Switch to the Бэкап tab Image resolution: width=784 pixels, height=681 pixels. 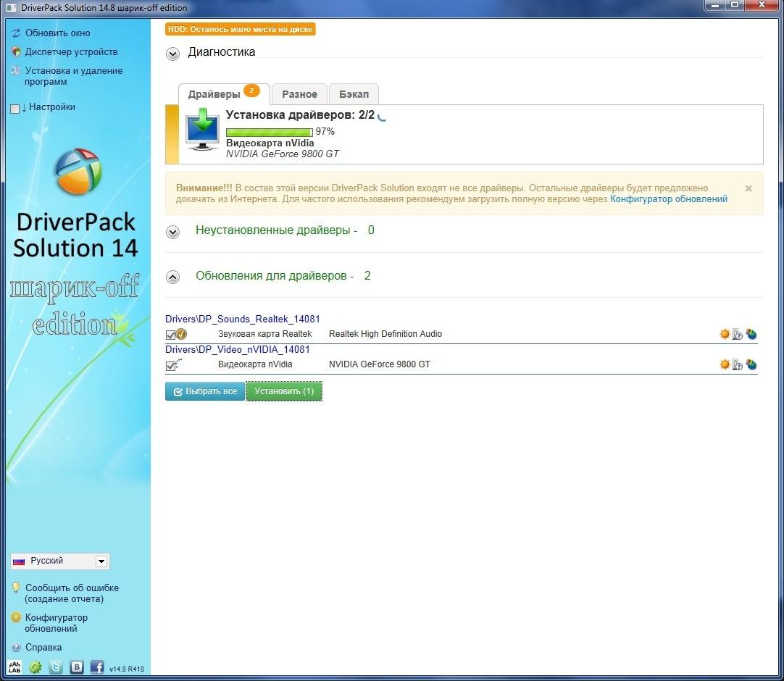(x=354, y=94)
